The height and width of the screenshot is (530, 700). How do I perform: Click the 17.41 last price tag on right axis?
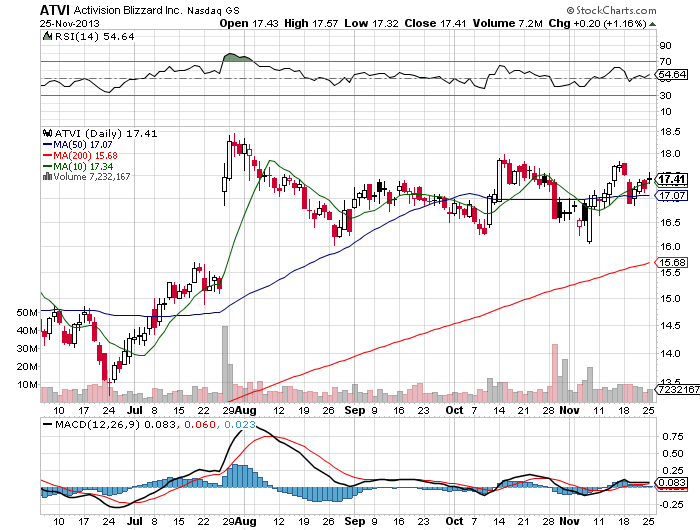tap(672, 179)
